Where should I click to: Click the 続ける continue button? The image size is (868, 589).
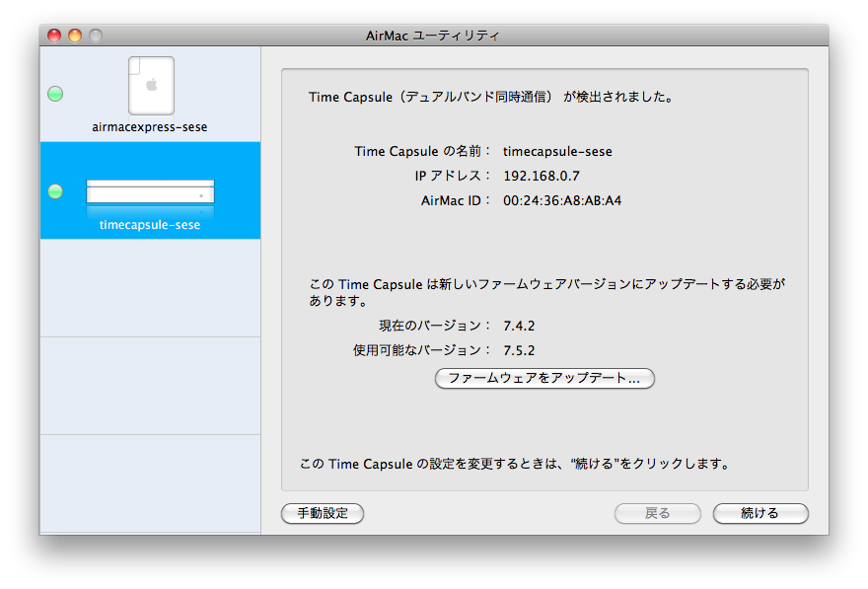pos(760,513)
